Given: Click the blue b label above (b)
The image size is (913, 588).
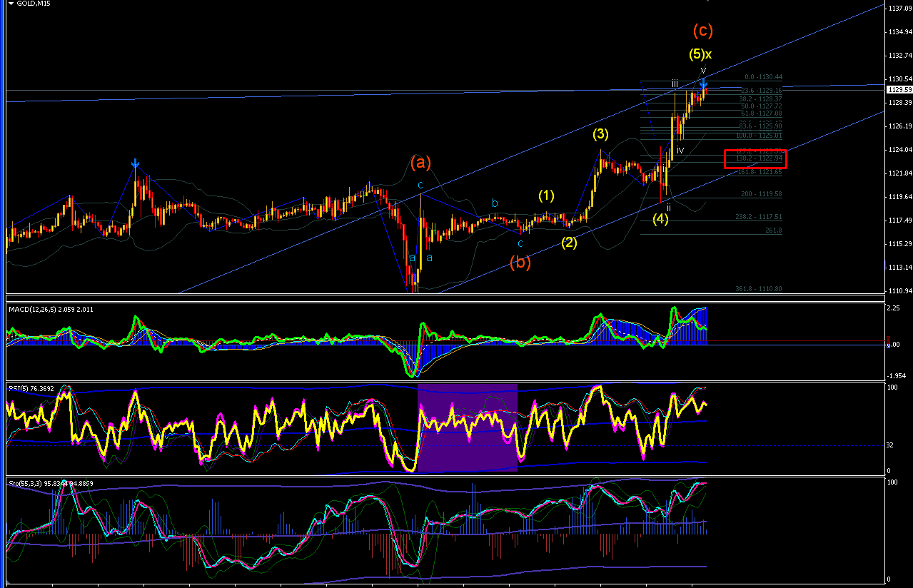Looking at the screenshot, I should click(494, 203).
